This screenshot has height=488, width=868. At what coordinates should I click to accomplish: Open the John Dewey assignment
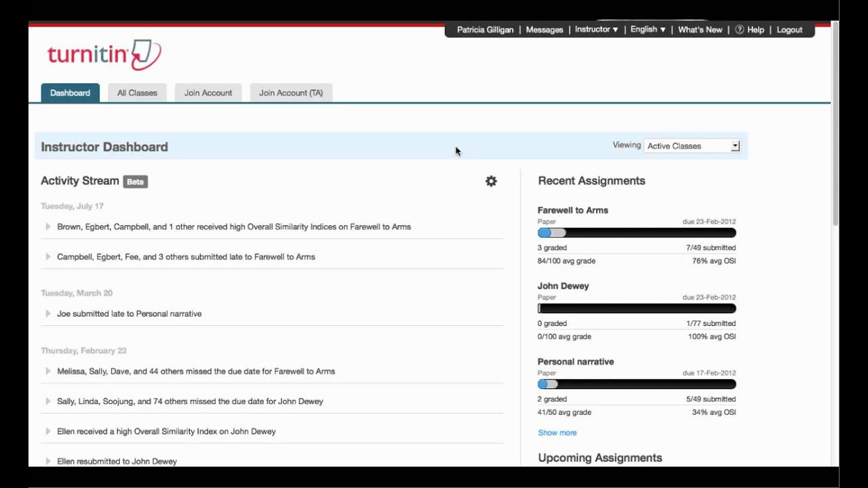[x=564, y=286]
